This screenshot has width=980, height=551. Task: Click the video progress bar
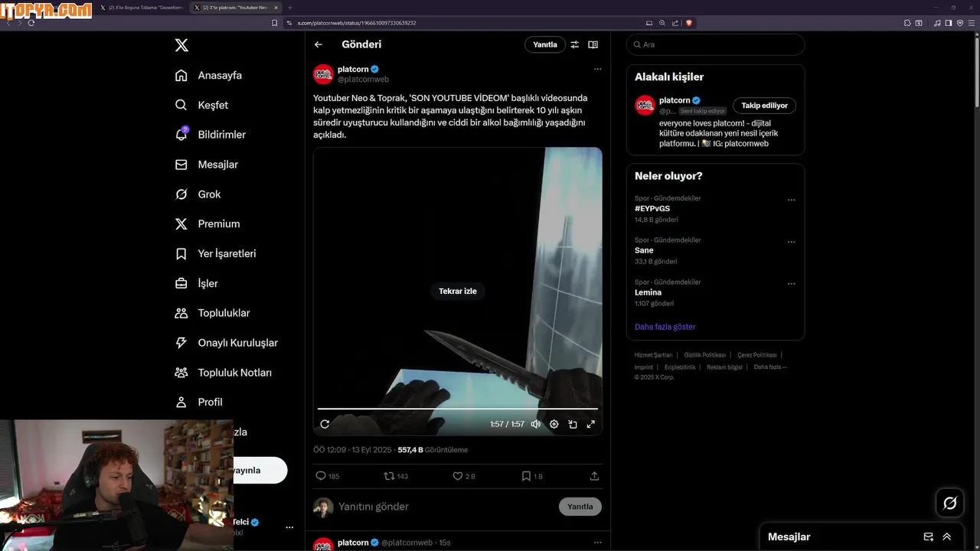coord(458,409)
